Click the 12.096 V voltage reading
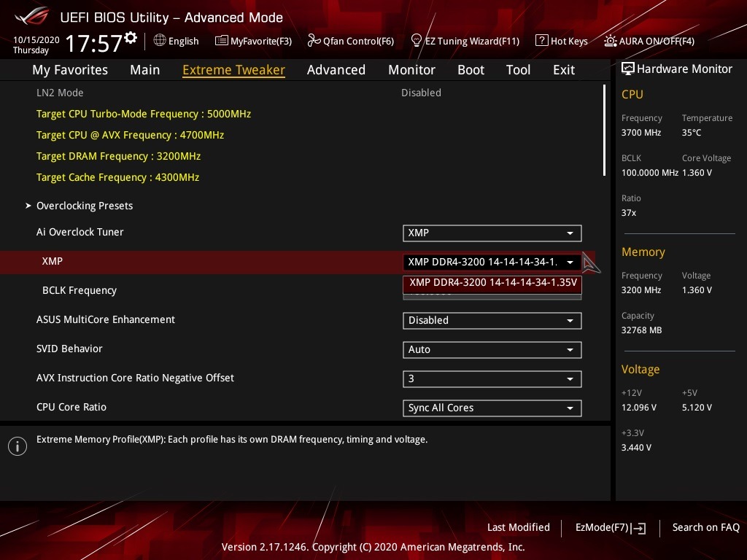The height and width of the screenshot is (560, 747). (x=639, y=408)
